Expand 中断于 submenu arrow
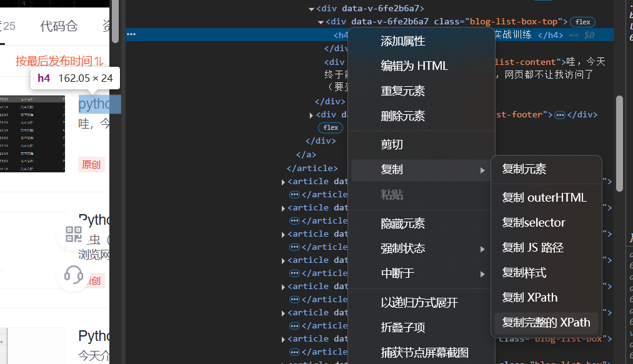633x364 pixels. point(482,274)
